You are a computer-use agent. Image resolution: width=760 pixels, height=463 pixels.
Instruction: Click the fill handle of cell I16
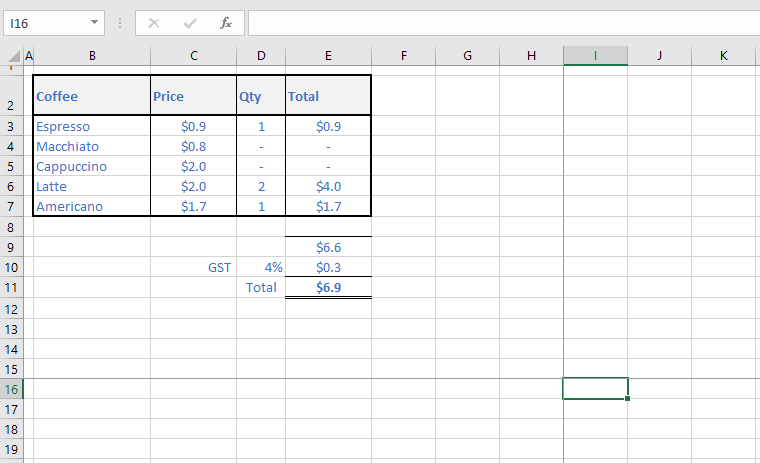tap(627, 398)
